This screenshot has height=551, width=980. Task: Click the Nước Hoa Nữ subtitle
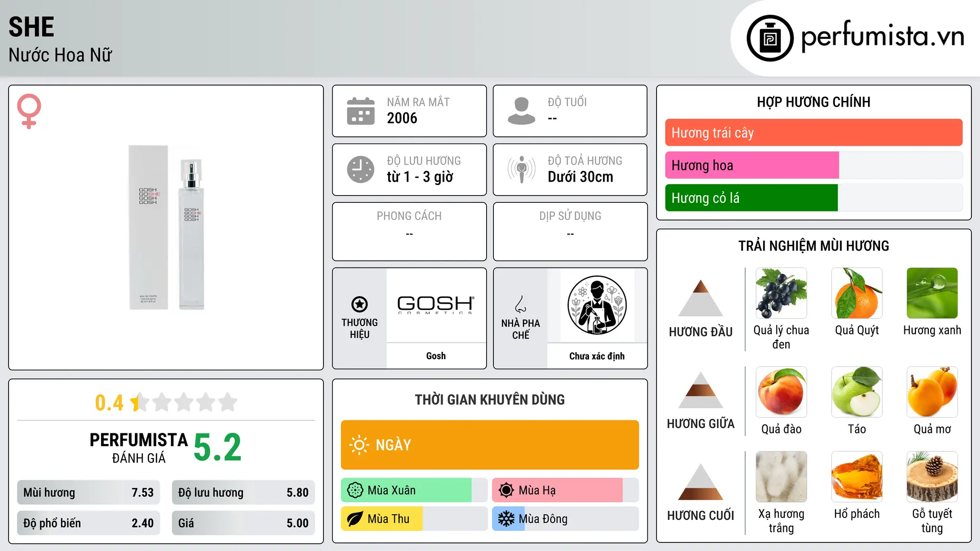click(60, 55)
